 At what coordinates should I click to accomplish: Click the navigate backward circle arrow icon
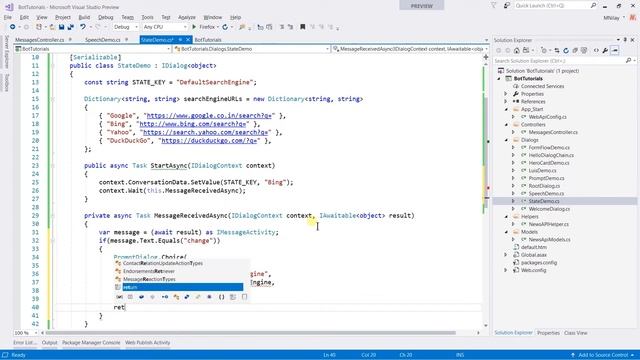pos(13,27)
